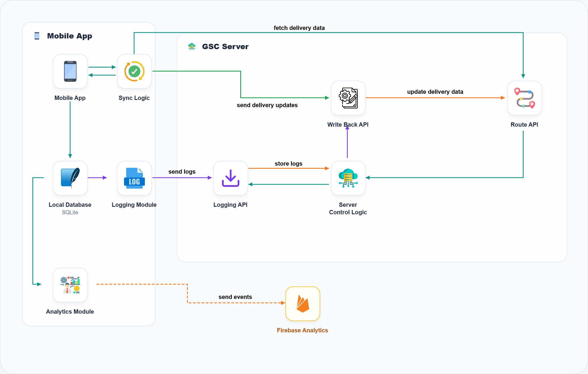This screenshot has width=588, height=374.
Task: Select the Firebase Analytics flame icon
Action: click(302, 304)
